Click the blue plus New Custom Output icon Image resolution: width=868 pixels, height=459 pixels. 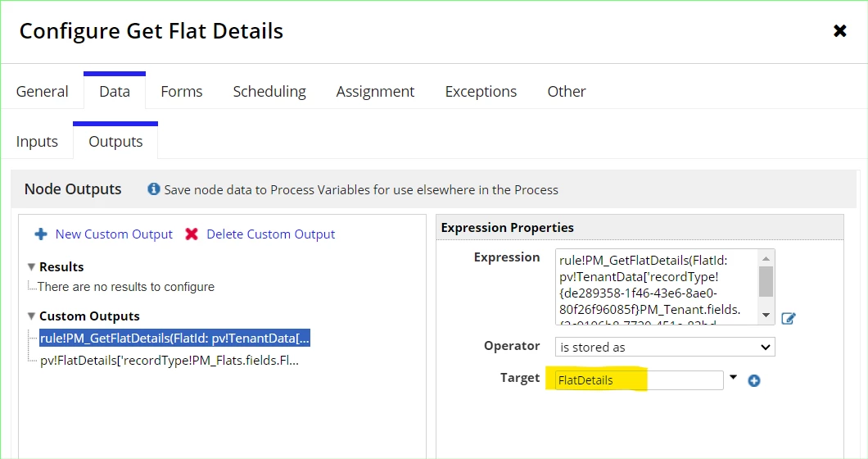coord(41,234)
